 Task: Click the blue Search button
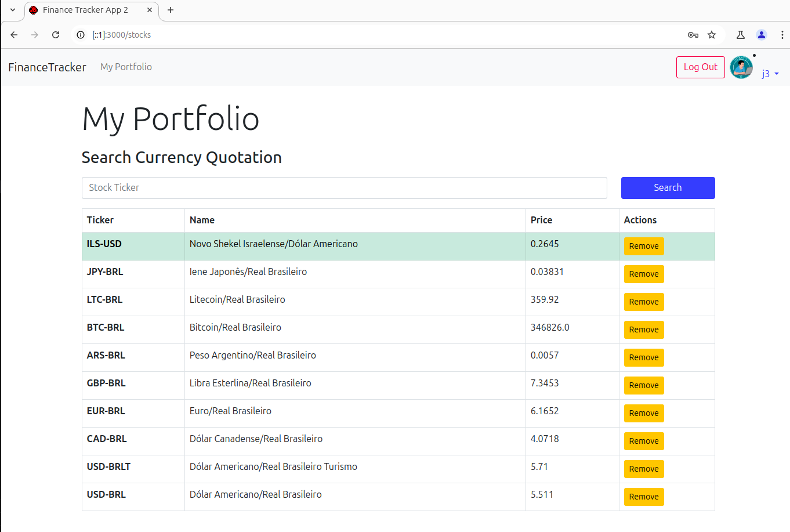coord(668,188)
